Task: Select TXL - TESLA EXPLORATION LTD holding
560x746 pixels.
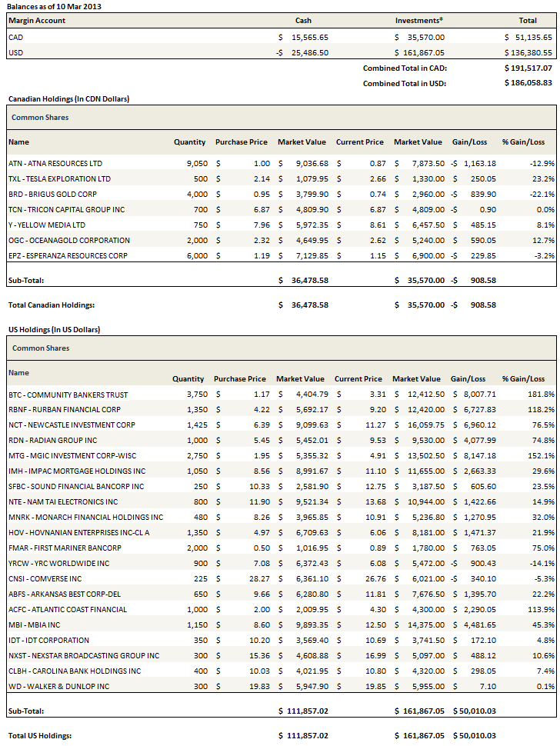Action: pos(59,178)
